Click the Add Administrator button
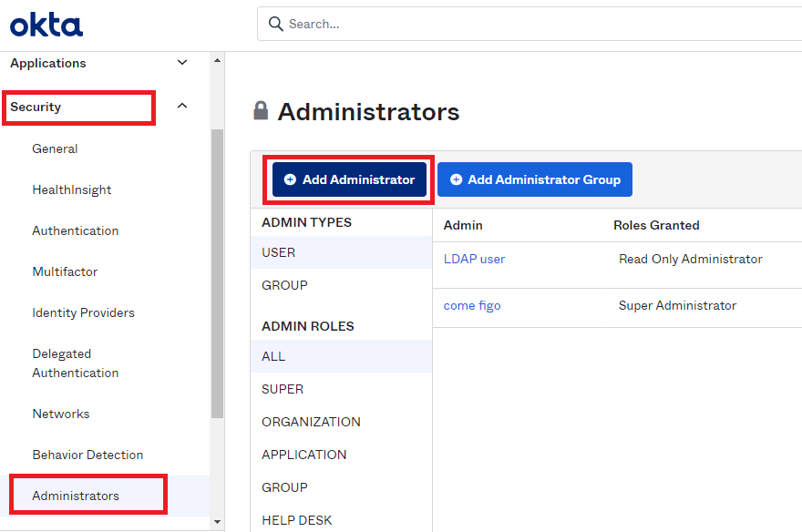802x532 pixels. 349,179
